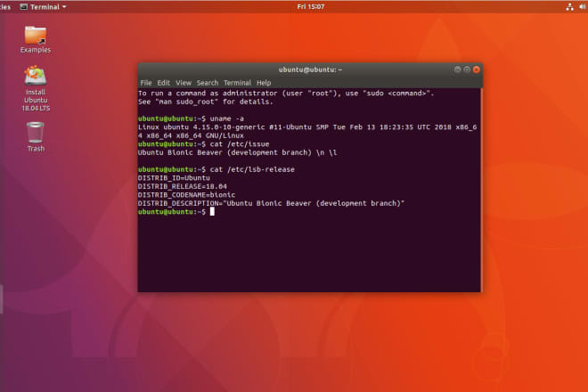
Task: Minimize the terminal window
Action: click(457, 69)
